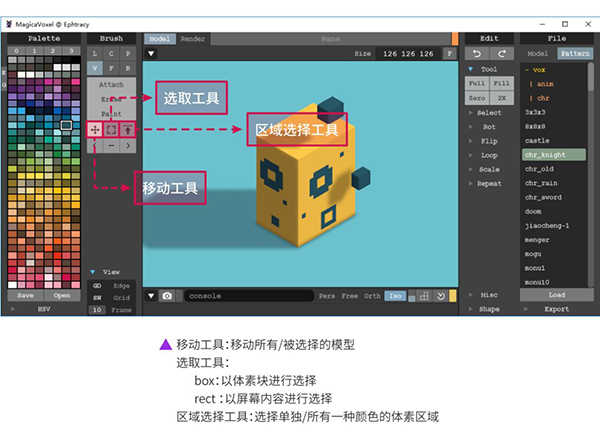This screenshot has height=435, width=600.
Task: Click the Fill tool button
Action: (502, 83)
